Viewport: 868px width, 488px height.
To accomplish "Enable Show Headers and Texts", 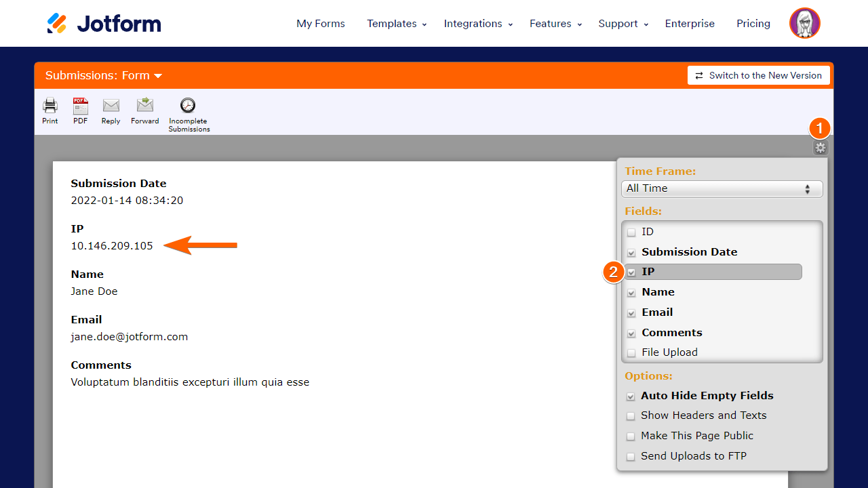I will (x=631, y=416).
